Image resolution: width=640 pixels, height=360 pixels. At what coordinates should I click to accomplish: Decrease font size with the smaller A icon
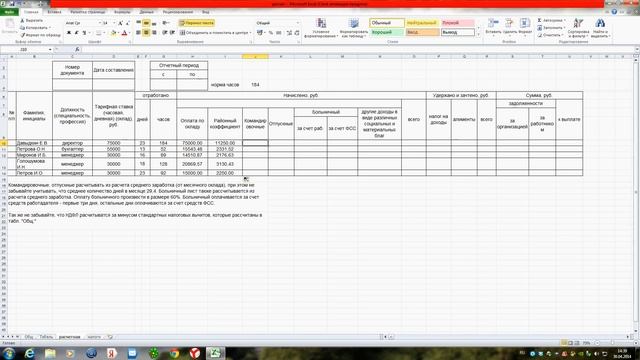tap(128, 23)
